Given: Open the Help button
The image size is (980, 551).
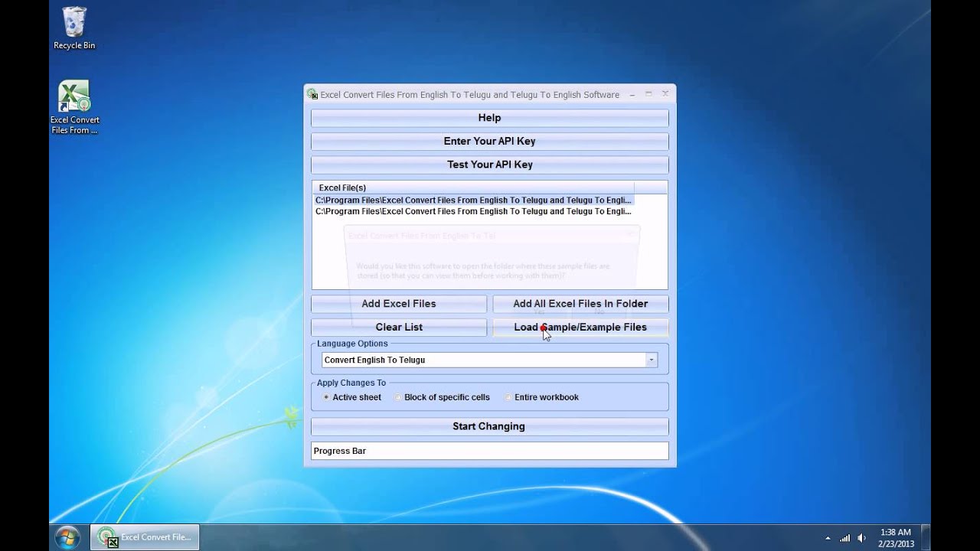Looking at the screenshot, I should coord(489,118).
